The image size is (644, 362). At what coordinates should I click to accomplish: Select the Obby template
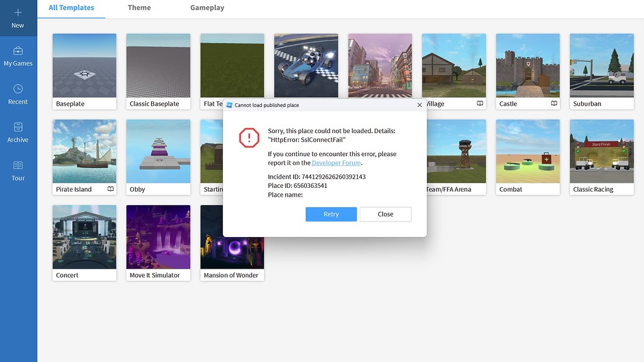point(158,151)
